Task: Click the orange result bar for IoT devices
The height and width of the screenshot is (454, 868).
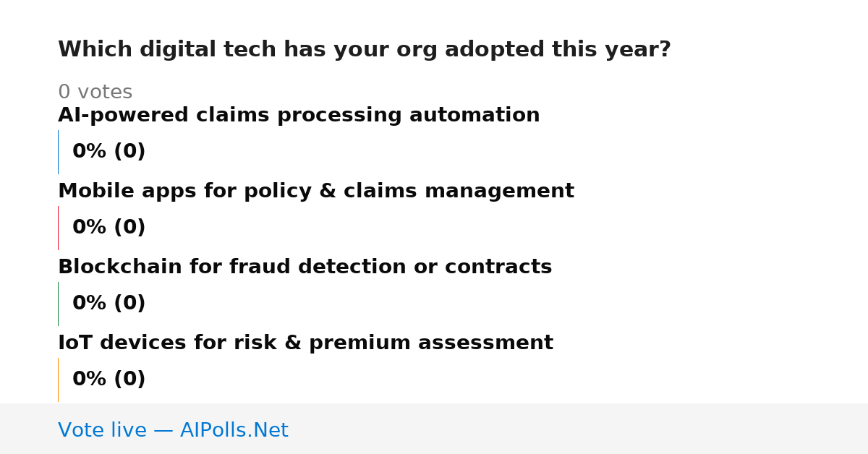Action: tap(58, 380)
